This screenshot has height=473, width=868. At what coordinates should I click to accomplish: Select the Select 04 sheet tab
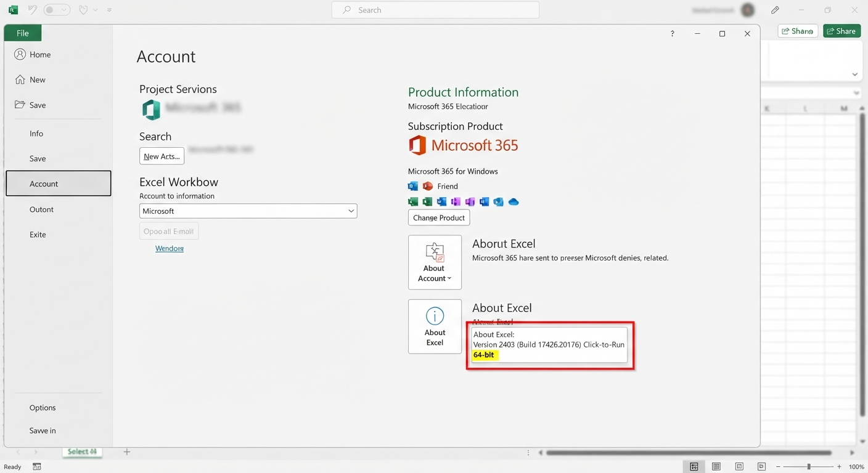click(82, 452)
